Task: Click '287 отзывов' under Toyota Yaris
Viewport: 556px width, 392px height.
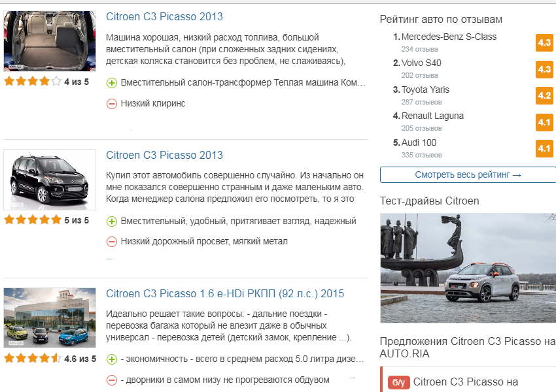Action: pos(422,103)
